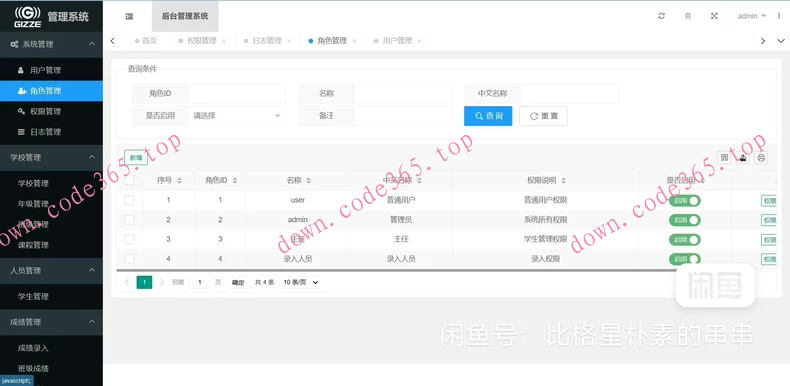790x386 pixels.
Task: Open 课程管理 in the sidebar
Action: [x=51, y=245]
